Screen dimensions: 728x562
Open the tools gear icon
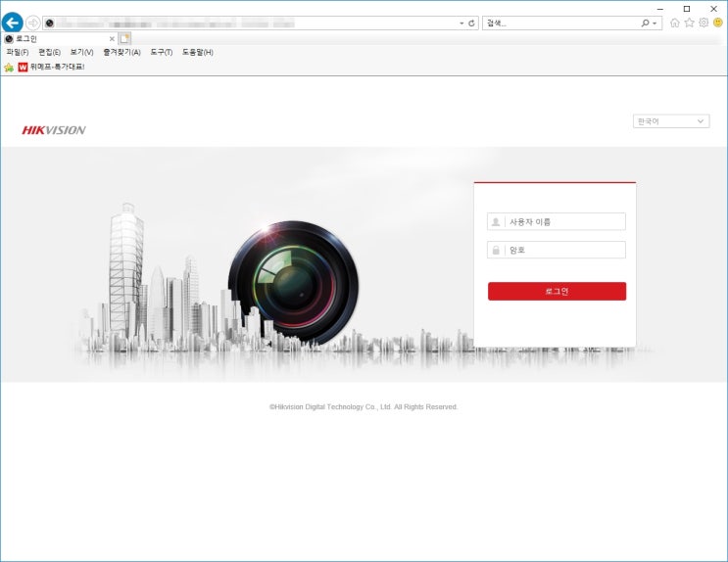click(x=704, y=23)
